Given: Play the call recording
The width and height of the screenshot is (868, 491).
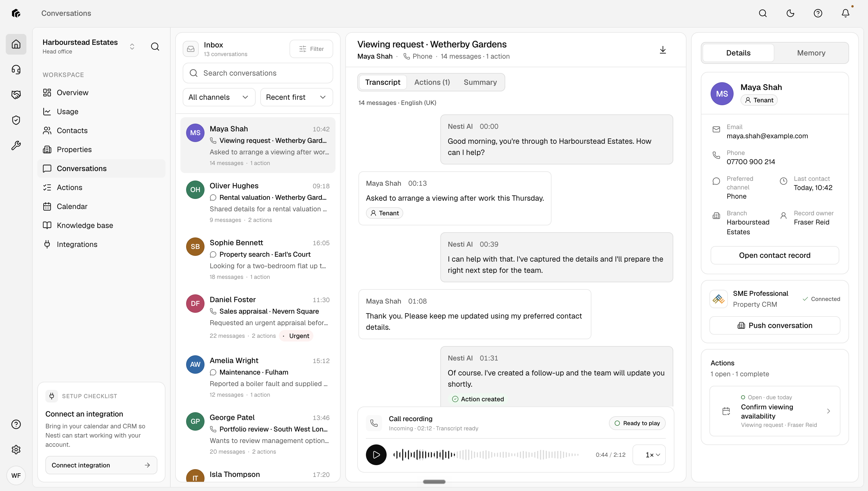Looking at the screenshot, I should (x=376, y=454).
